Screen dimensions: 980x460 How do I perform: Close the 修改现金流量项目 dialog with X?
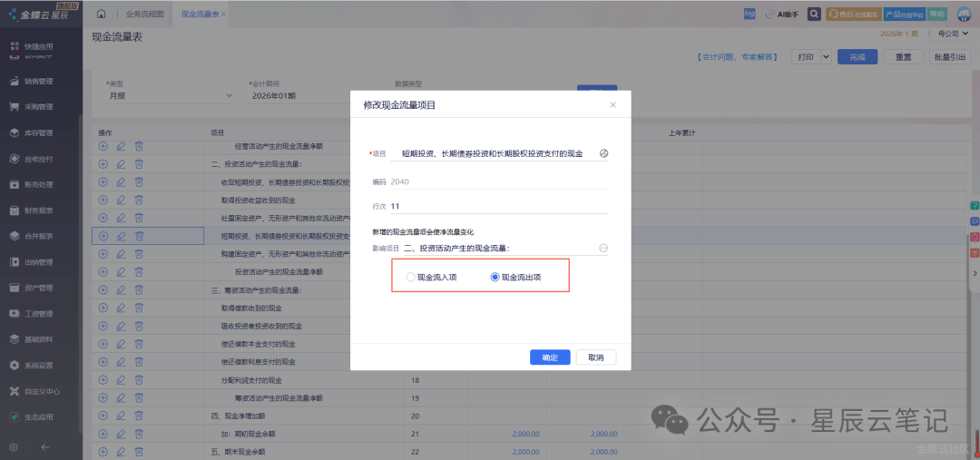point(612,105)
